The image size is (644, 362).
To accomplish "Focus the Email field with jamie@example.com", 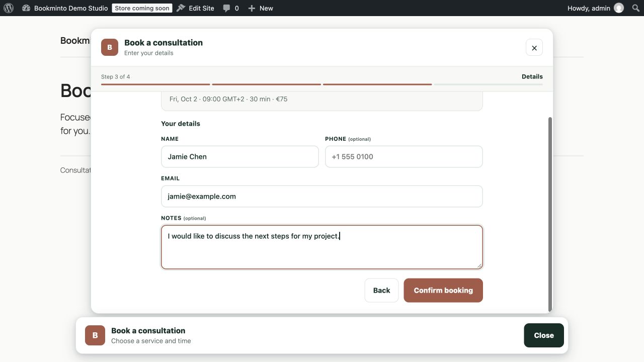I will pyautogui.click(x=322, y=196).
